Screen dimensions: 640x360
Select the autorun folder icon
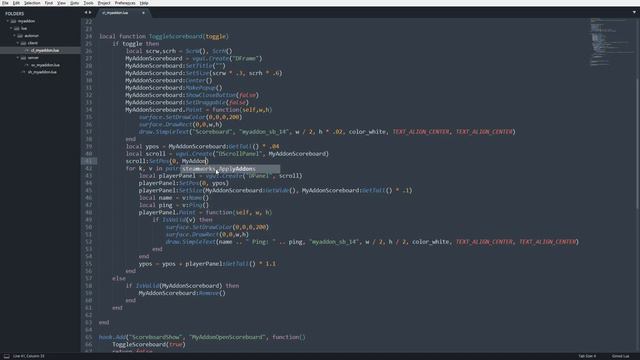click(20, 36)
